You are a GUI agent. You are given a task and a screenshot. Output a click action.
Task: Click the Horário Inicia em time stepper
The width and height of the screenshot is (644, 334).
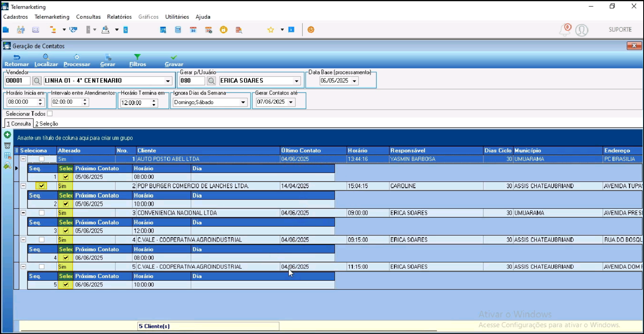pos(40,102)
